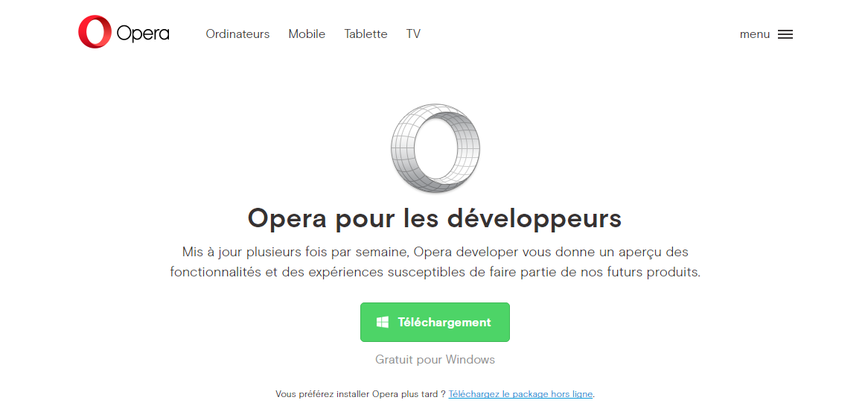Click the line starting 'fonctionnalités et des expériences'
This screenshot has height=409, width=868.
tap(435, 273)
